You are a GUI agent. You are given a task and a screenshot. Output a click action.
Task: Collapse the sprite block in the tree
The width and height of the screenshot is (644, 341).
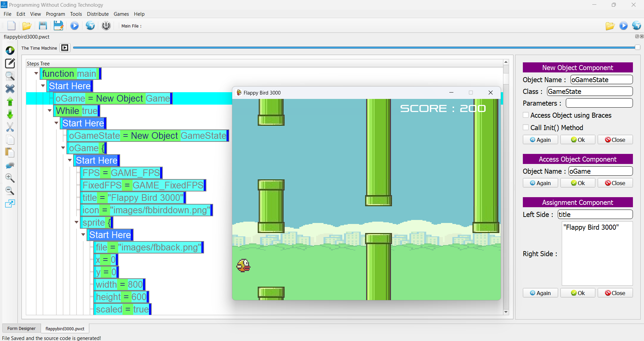pyautogui.click(x=76, y=222)
